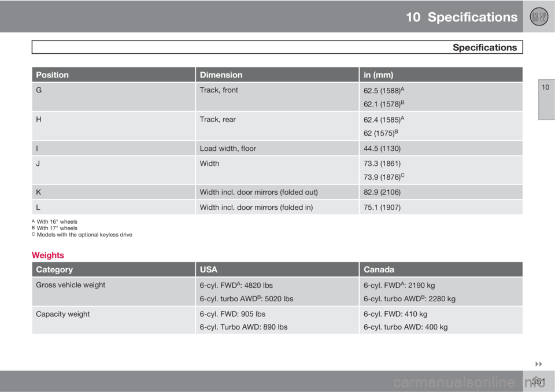Viewport: 555px width, 392px height.
Task: Click position letter 'L' in the table
Action: 38,207
